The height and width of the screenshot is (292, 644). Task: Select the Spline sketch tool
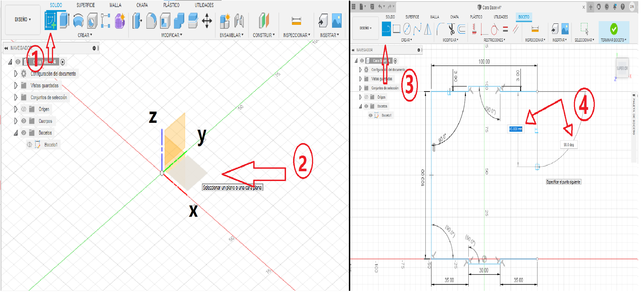pos(417,29)
